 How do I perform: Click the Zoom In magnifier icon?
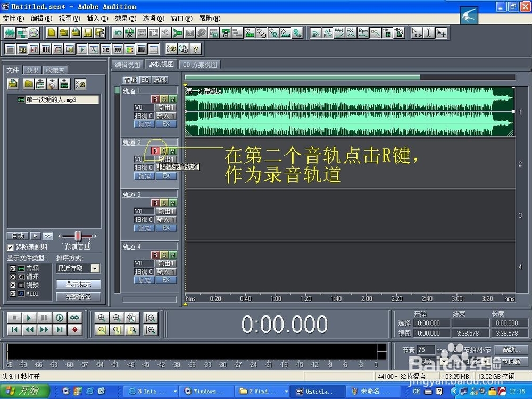[x=102, y=317]
